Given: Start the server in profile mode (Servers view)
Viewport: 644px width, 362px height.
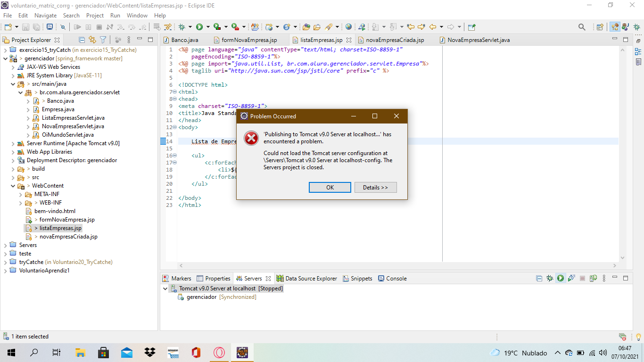Looking at the screenshot, I should (x=571, y=279).
